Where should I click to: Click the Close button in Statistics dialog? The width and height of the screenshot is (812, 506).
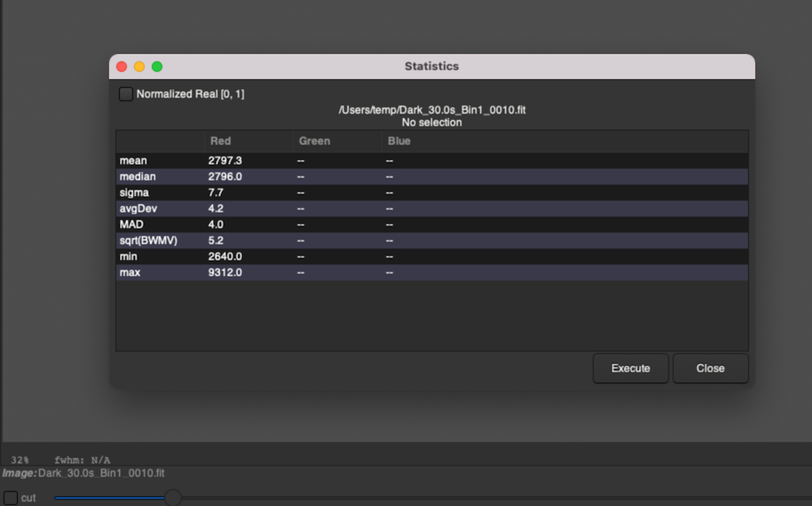pyautogui.click(x=710, y=368)
